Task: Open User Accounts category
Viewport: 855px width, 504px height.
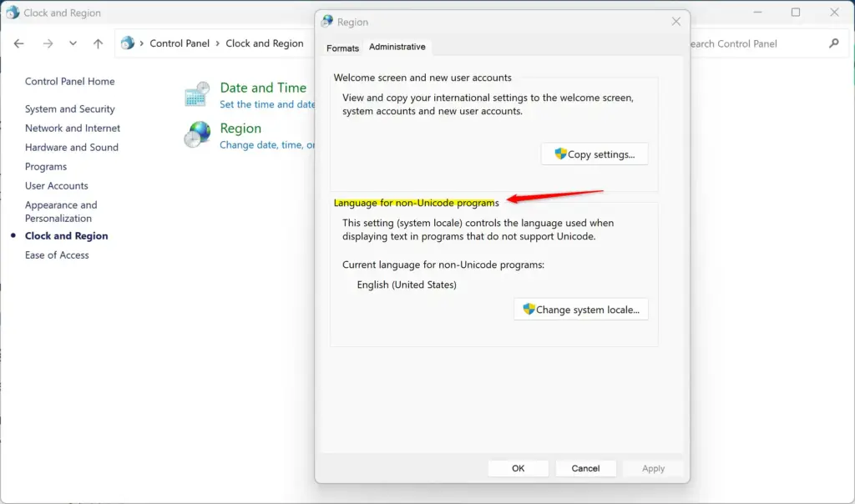Action: click(56, 186)
